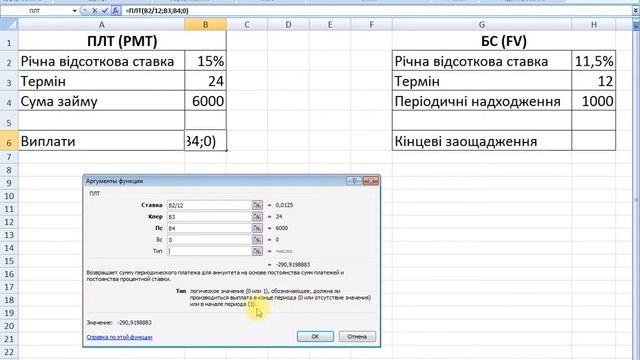This screenshot has height=360, width=640.
Task: Click the Кпер input field
Action: [209, 216]
